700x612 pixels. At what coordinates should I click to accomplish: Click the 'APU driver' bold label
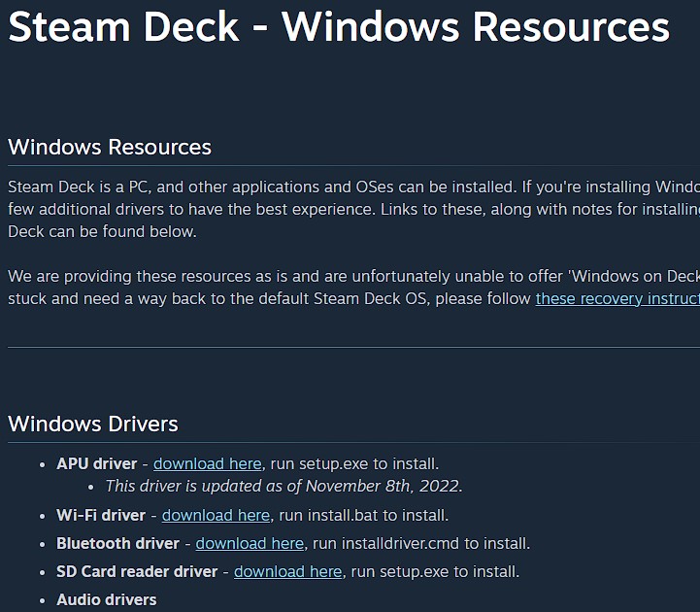[97, 463]
